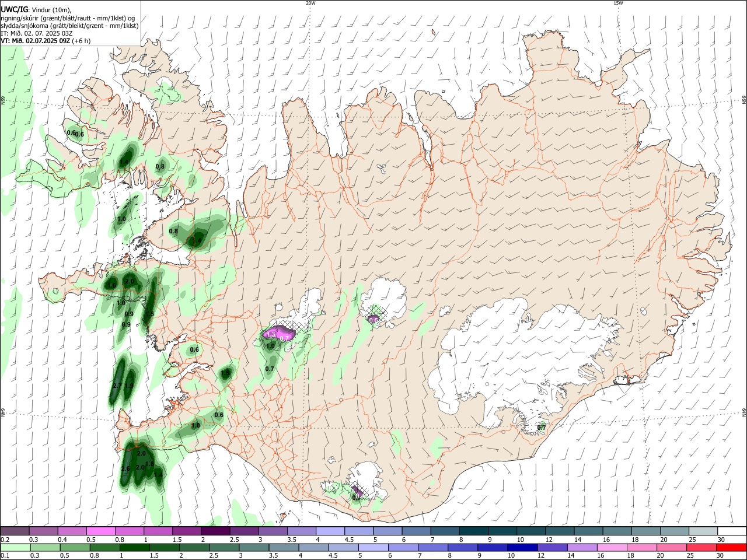747x560 pixels.
Task: Select rain scale swatch between 1 and 1.5
Action: click(x=134, y=547)
